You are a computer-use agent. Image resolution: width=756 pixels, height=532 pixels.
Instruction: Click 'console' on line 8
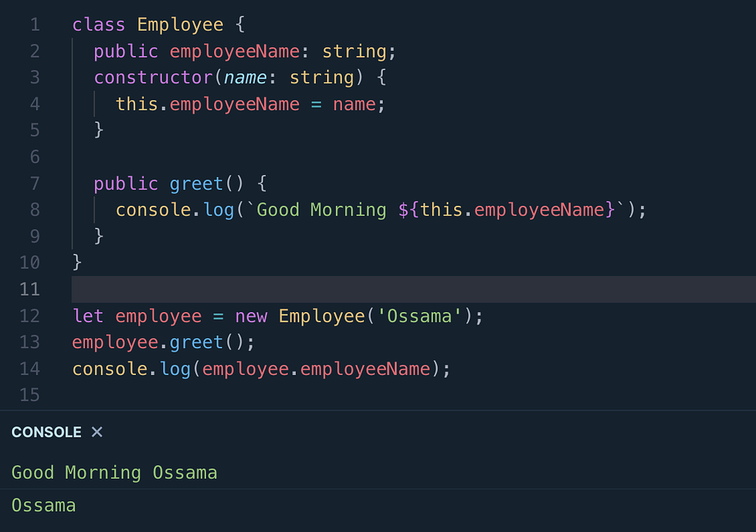(154, 210)
